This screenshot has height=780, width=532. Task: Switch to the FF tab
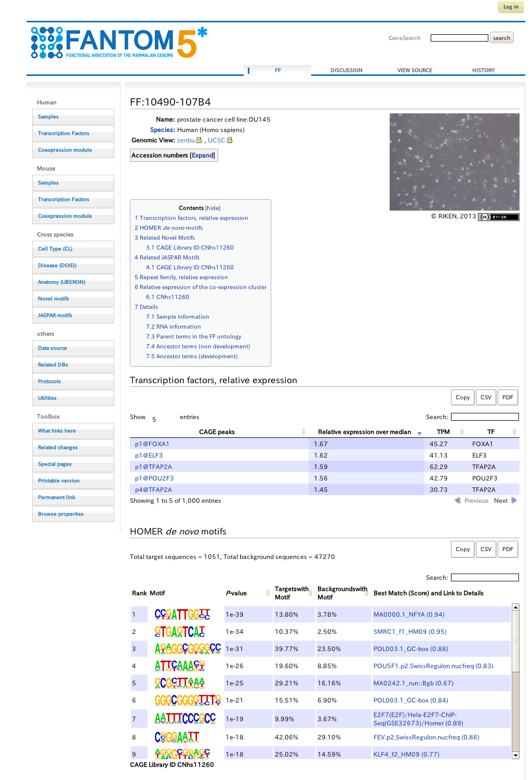click(x=278, y=70)
